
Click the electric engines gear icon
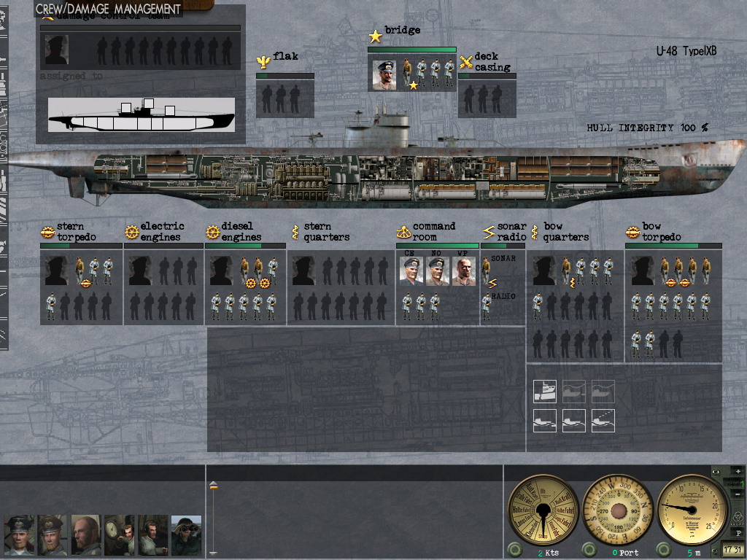click(x=131, y=232)
